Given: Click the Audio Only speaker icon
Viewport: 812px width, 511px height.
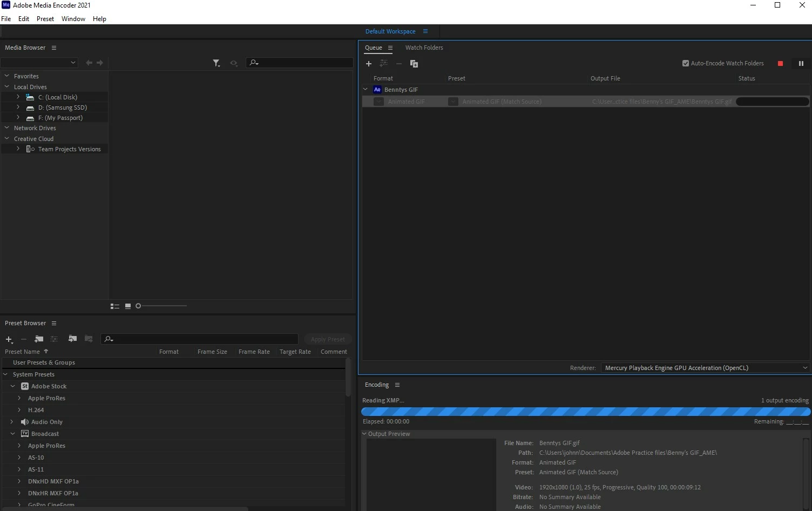Looking at the screenshot, I should (x=25, y=422).
